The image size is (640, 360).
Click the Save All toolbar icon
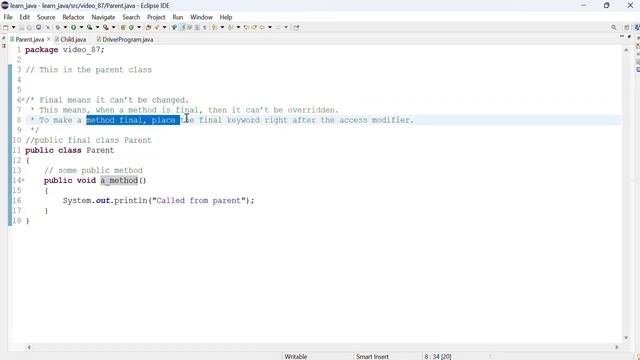pyautogui.click(x=29, y=27)
